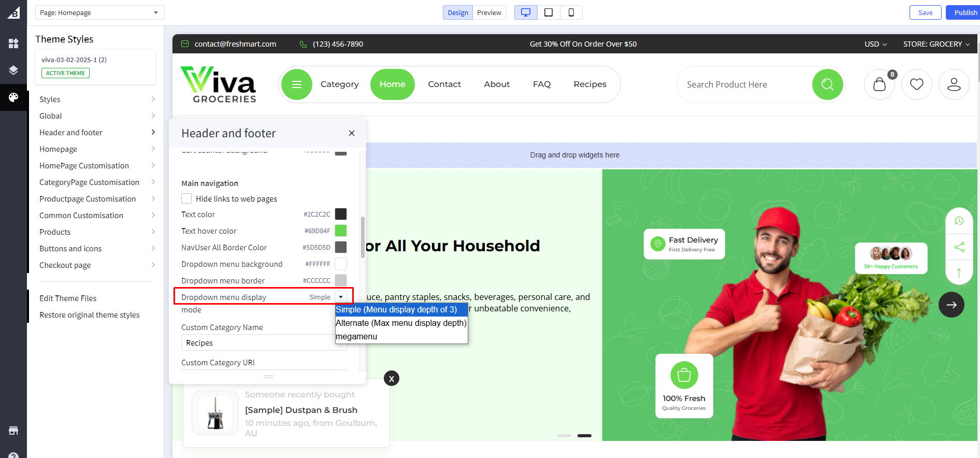The height and width of the screenshot is (458, 980).
Task: Switch to mobile preview icon
Action: (571, 12)
